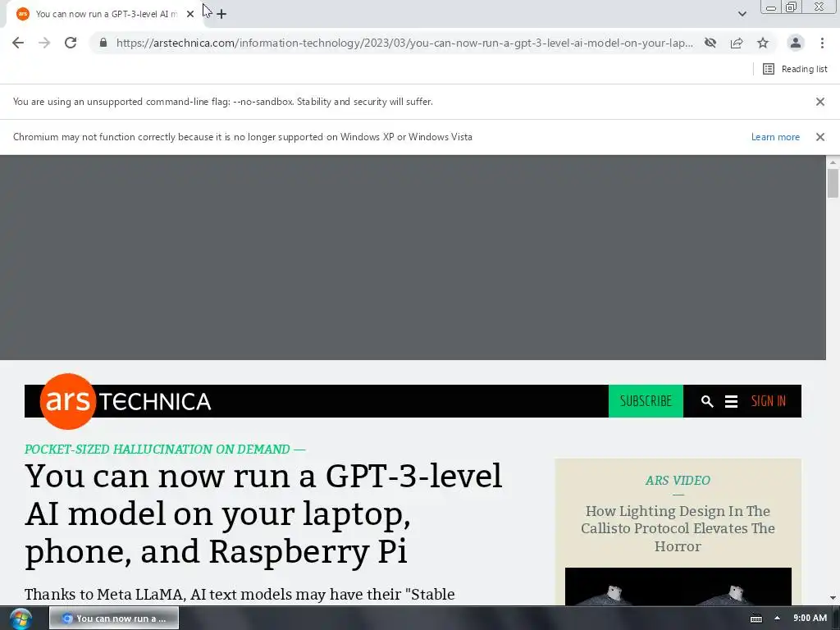Click the tracking-blocked eye icon in address bar
Viewport: 840px width, 630px height.
point(710,43)
